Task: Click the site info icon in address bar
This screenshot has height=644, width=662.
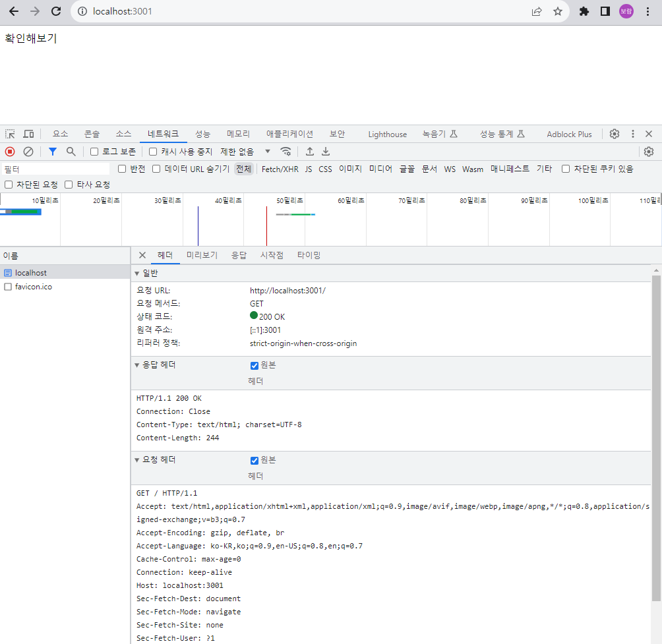Action: coord(82,11)
